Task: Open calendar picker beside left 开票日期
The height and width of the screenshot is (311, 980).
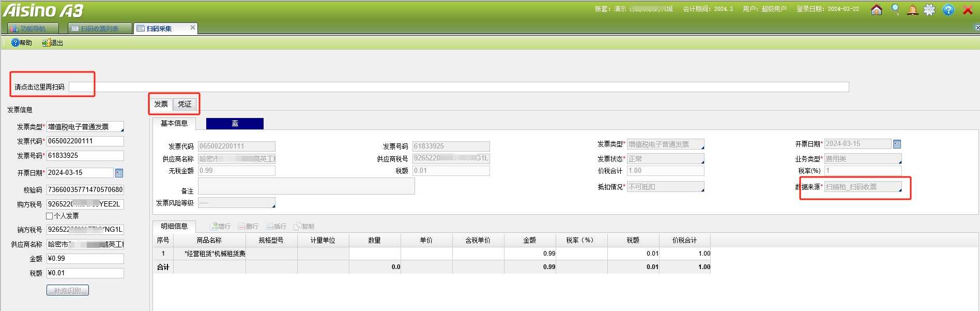Action: (x=119, y=173)
